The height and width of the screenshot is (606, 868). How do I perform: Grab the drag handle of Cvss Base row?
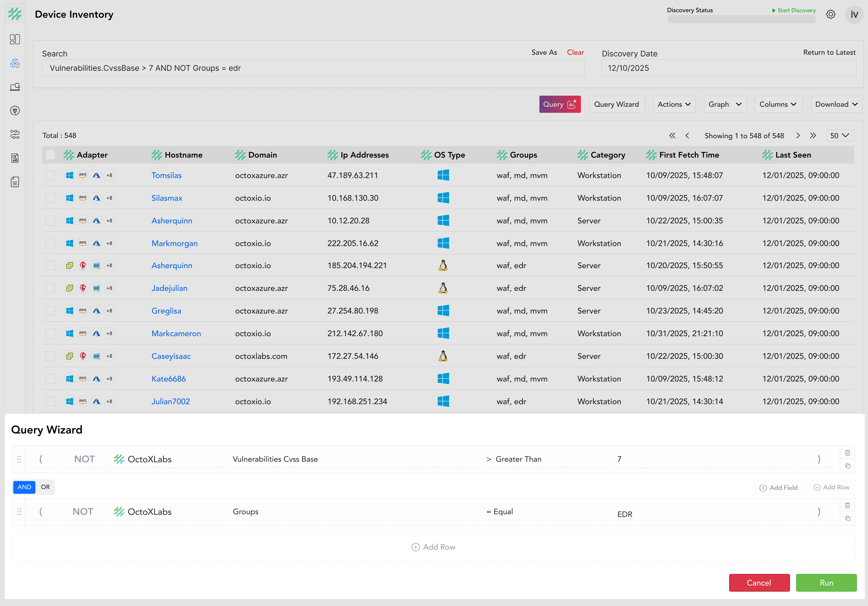click(x=19, y=459)
